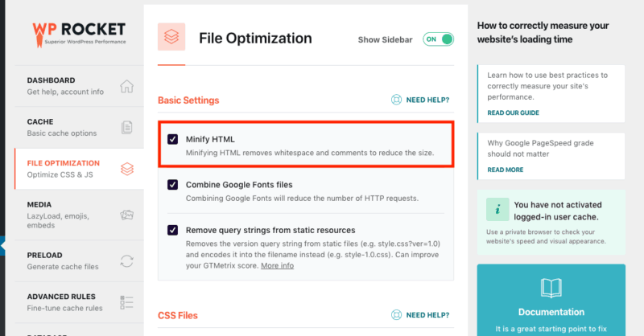Click the File Optimization layers sidebar icon
The width and height of the screenshot is (644, 336).
pyautogui.click(x=127, y=169)
